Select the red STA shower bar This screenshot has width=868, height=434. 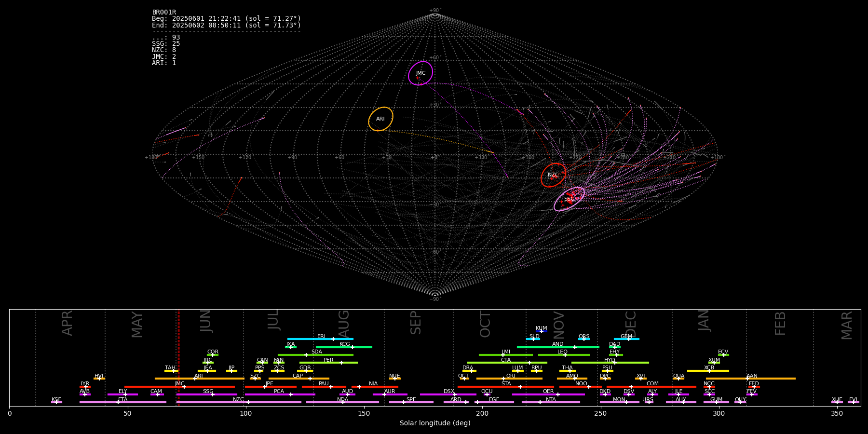pos(506,386)
